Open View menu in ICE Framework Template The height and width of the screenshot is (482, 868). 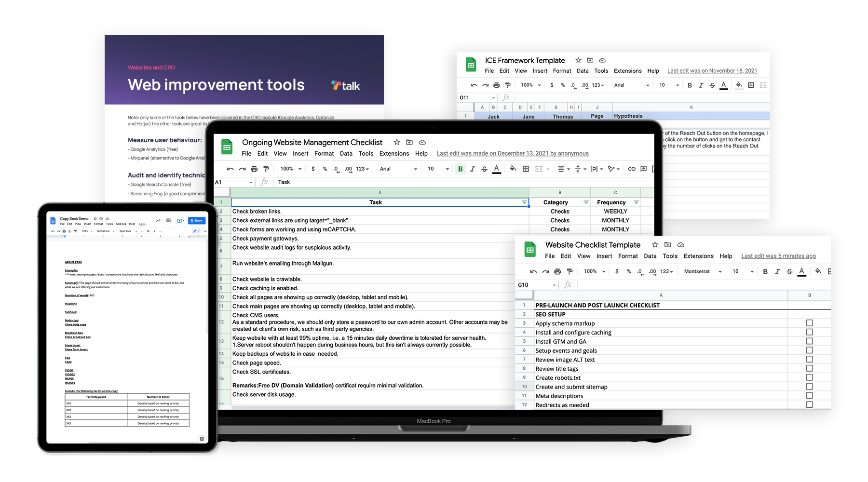521,71
